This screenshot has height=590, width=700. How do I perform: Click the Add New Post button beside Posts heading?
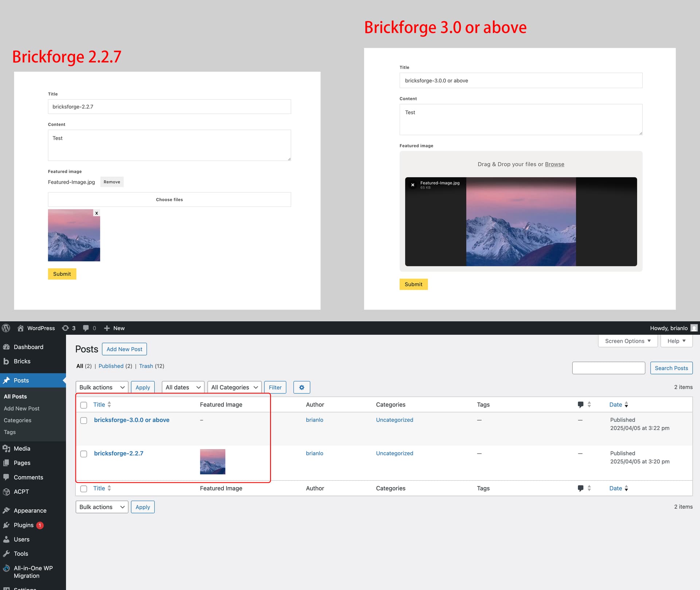pos(124,349)
